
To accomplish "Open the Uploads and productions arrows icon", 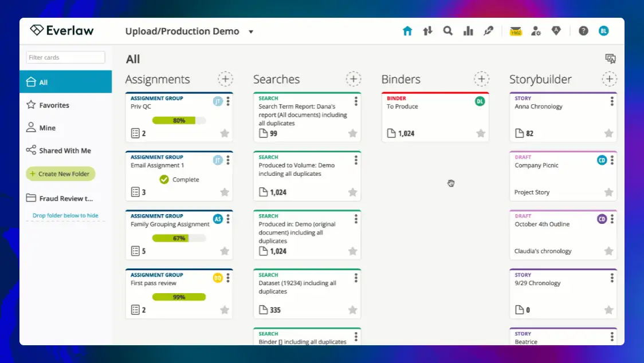I will pyautogui.click(x=427, y=31).
